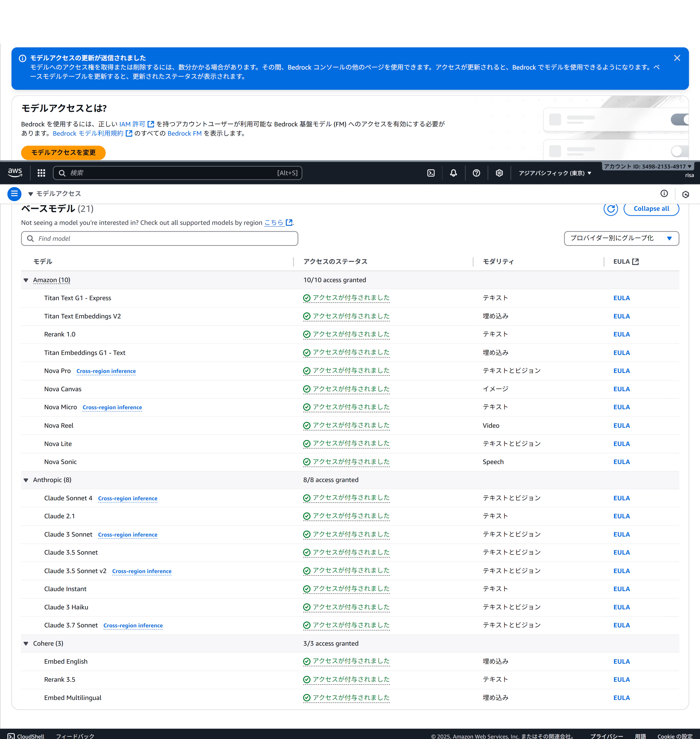Screen dimensions: 700x739
Task: Click Nova Pro Cross-region inference link
Action: tap(106, 371)
